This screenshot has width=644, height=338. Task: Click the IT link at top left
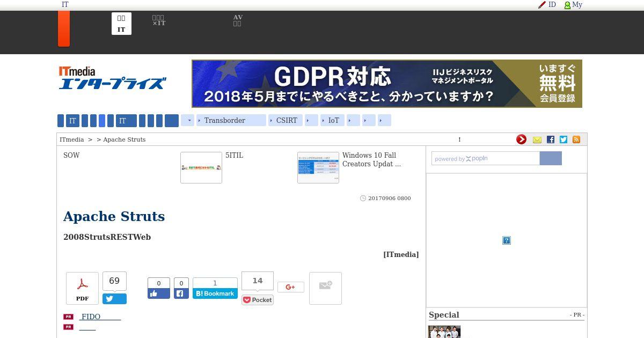click(65, 5)
